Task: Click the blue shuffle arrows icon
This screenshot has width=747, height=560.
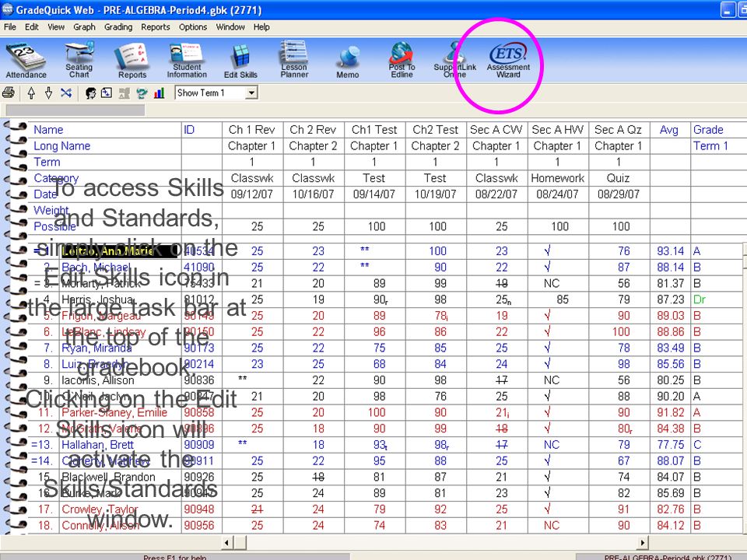Action: tap(66, 93)
